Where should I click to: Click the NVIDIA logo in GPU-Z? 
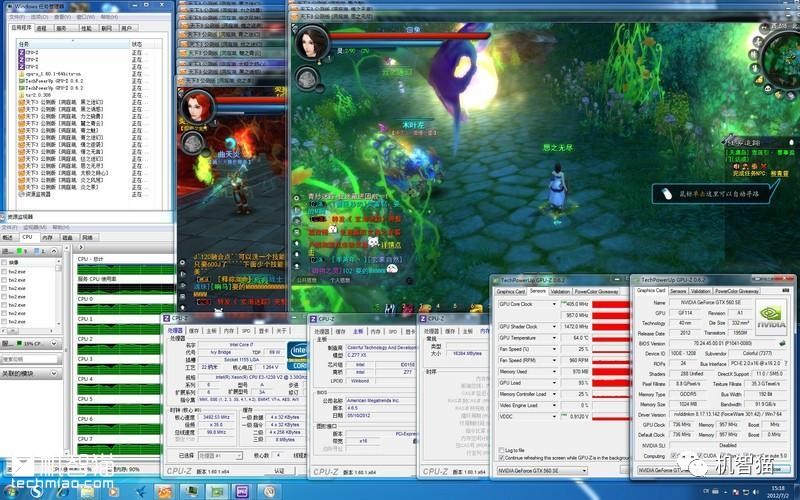(x=771, y=316)
